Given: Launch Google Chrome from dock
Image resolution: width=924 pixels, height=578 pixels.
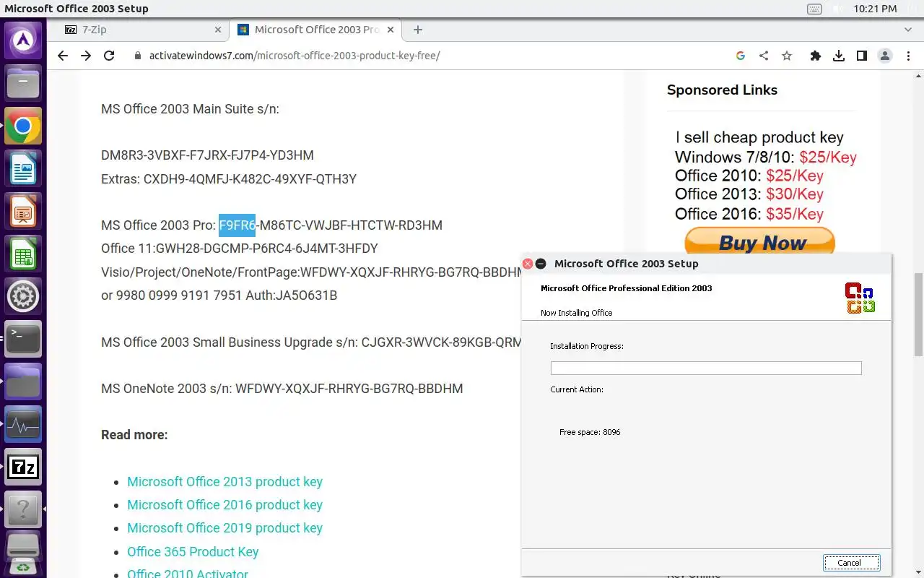Looking at the screenshot, I should pos(23,126).
